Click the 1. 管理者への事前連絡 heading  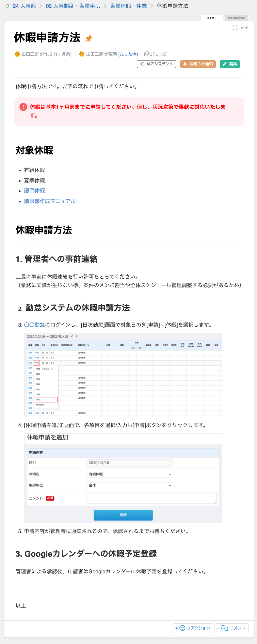click(x=56, y=259)
